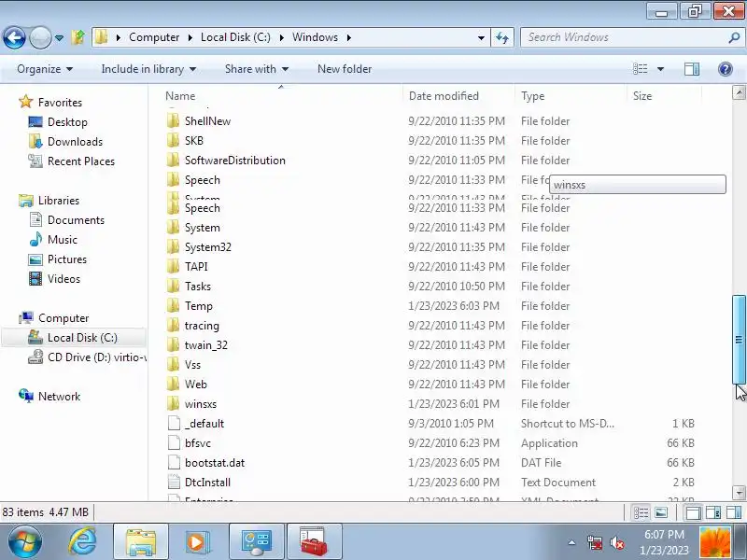Select the Tasks folder icon
The image size is (747, 560).
pyautogui.click(x=173, y=287)
